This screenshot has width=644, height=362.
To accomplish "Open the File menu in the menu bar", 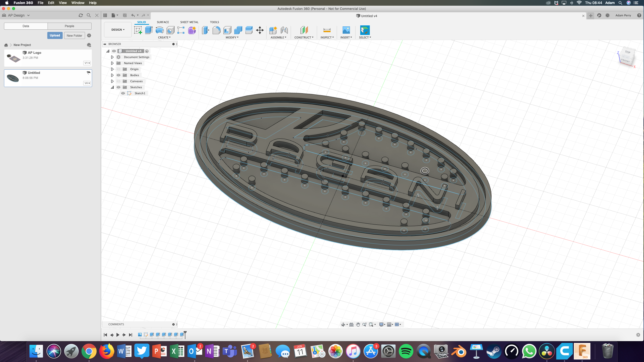I will click(41, 3).
